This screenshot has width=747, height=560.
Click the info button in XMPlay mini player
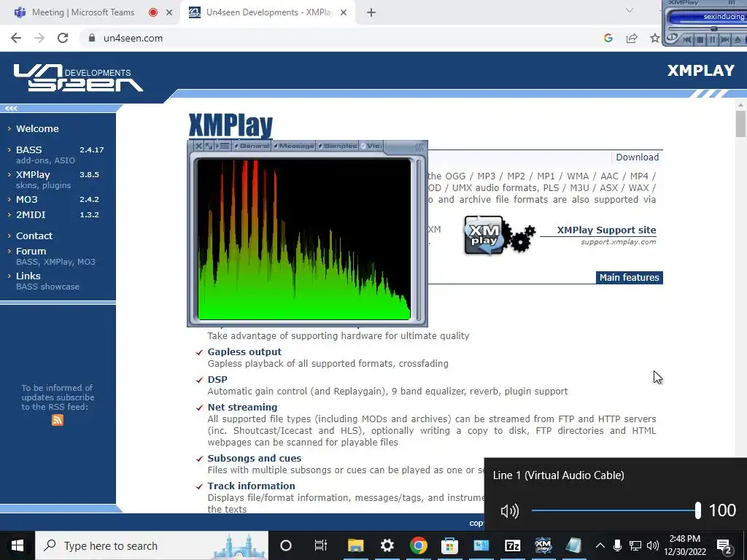pyautogui.click(x=672, y=39)
